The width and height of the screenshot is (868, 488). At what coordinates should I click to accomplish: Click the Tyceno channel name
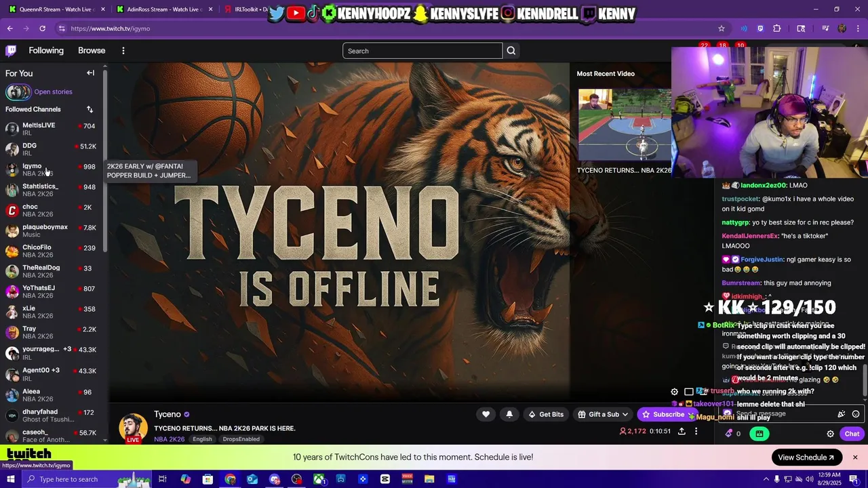click(x=167, y=414)
